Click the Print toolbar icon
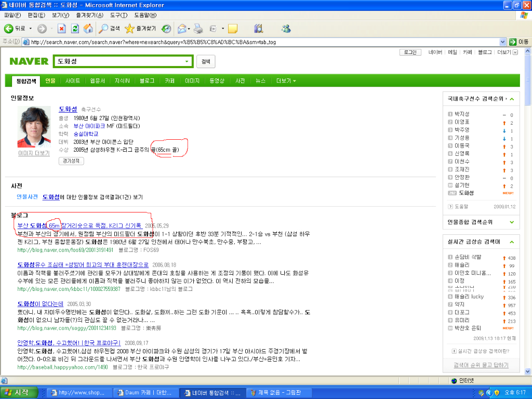The width and height of the screenshot is (532, 399). 198,29
